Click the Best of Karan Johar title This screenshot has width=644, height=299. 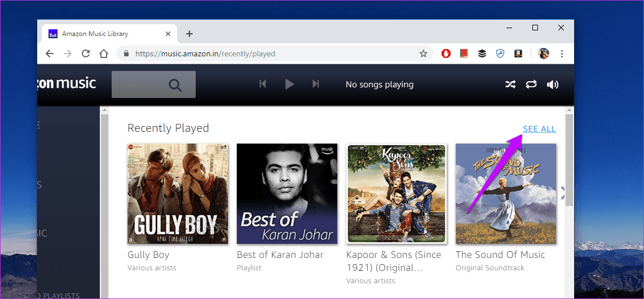coord(280,255)
